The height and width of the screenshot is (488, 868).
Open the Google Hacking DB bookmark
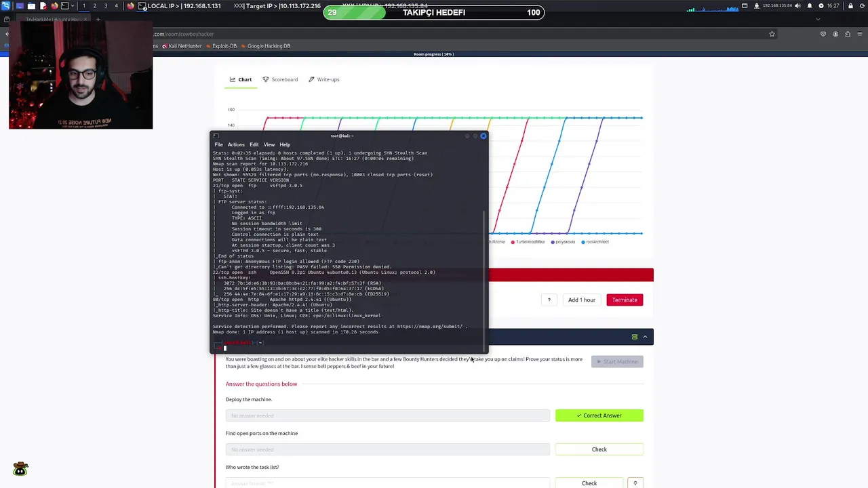click(264, 46)
